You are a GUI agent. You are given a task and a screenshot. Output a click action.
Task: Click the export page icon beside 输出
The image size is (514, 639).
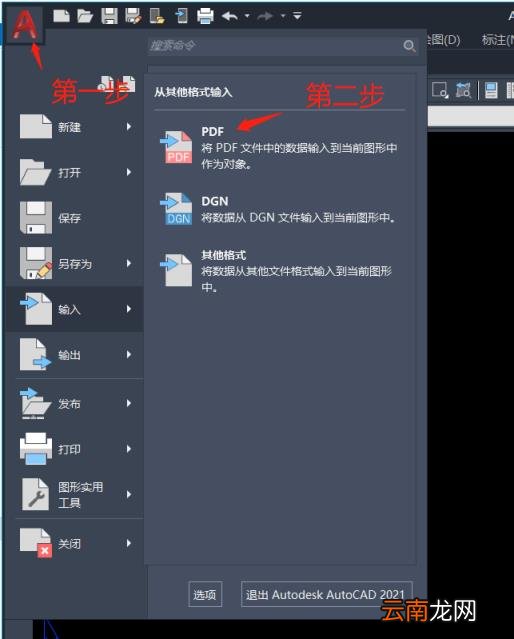(36, 355)
